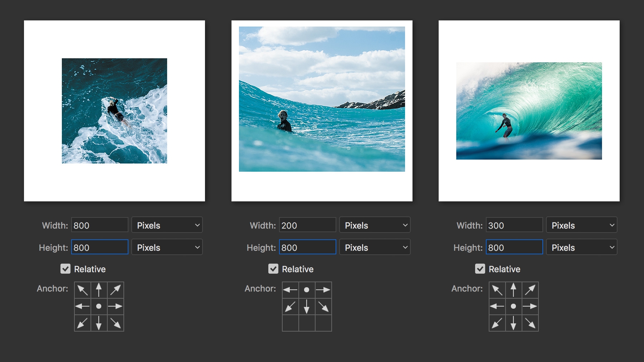The height and width of the screenshot is (362, 644).
Task: Click the top-right diagonal anchor arrow in the right panel
Action: 531,290
